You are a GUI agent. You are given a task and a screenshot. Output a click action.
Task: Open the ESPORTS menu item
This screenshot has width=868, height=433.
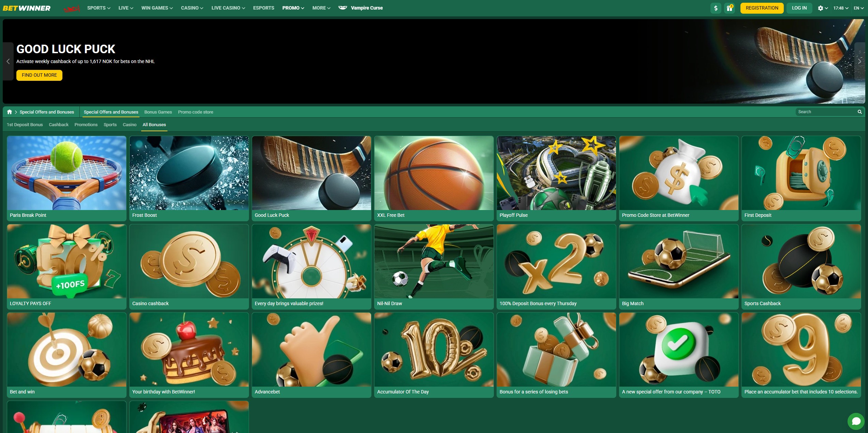point(263,8)
